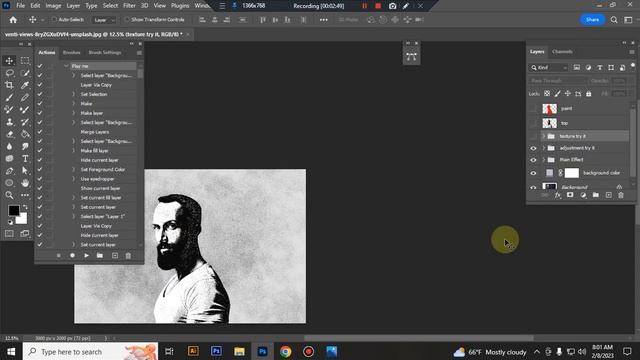Select the Paint Bucket tool

25,134
